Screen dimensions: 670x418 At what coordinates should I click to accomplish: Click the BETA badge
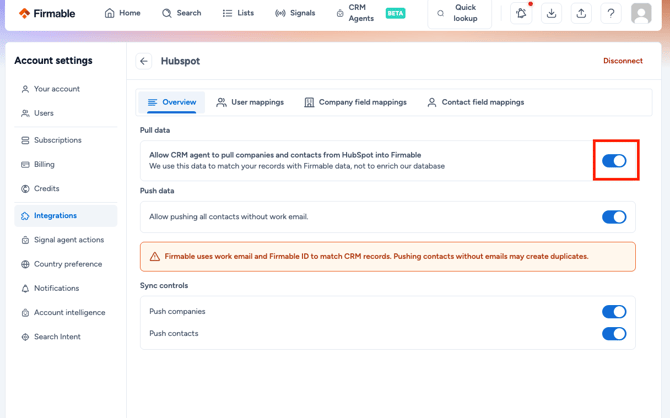click(396, 13)
